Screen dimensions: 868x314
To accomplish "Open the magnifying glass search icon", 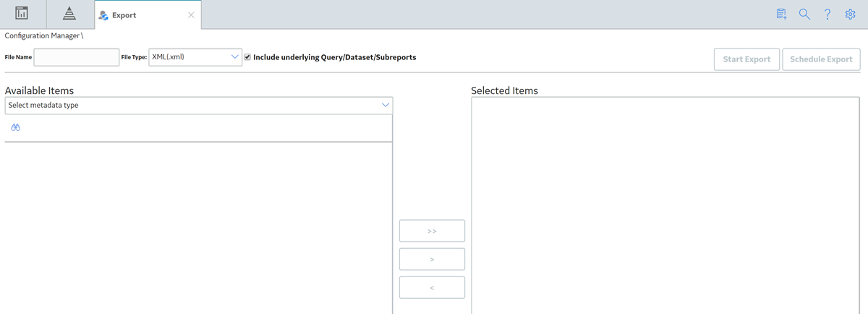I will coord(804,14).
